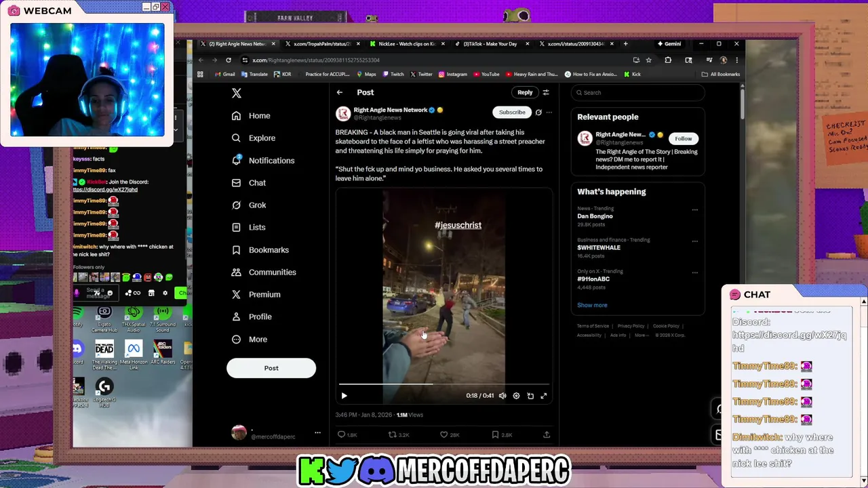Open Bookmarks in X sidebar
This screenshot has width=868, height=488.
pos(260,250)
